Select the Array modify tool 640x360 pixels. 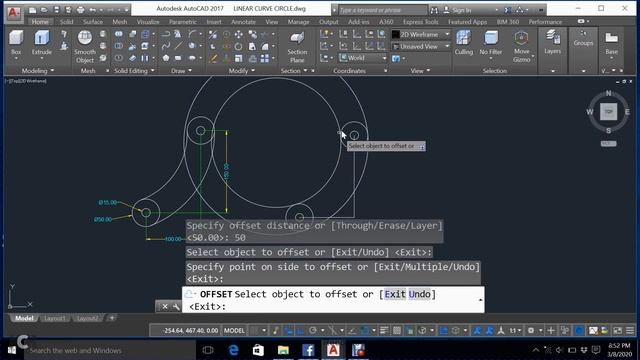265,58
